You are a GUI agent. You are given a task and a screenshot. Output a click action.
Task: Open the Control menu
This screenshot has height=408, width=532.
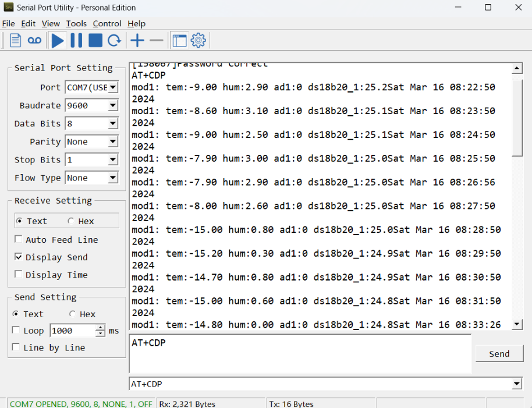107,23
